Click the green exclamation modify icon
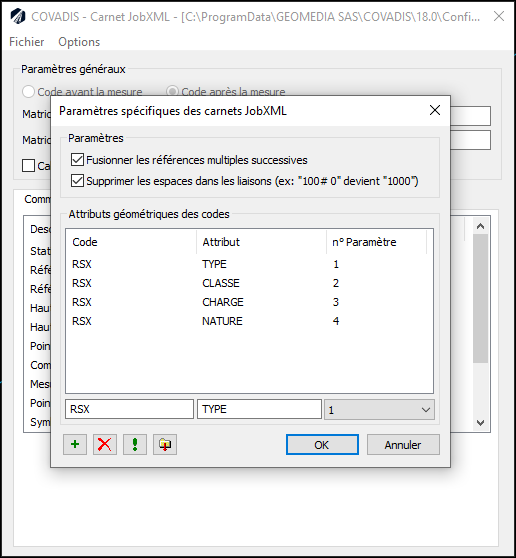 click(x=135, y=444)
